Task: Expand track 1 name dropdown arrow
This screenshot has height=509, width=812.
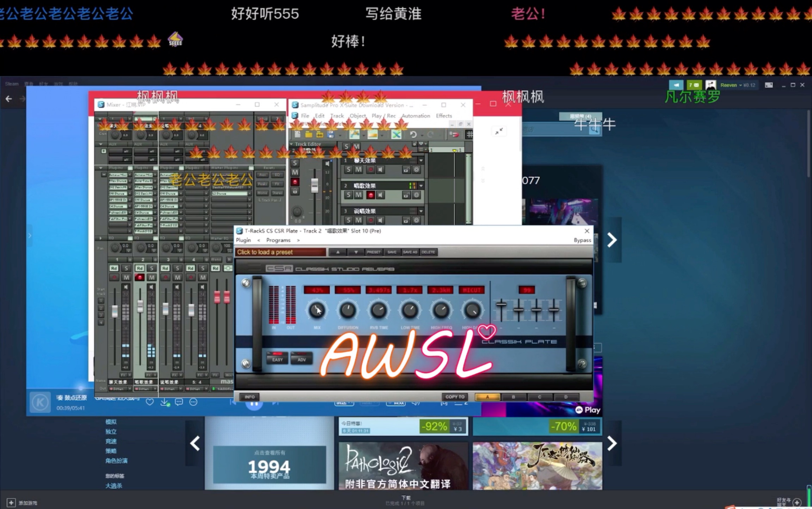Action: point(421,160)
